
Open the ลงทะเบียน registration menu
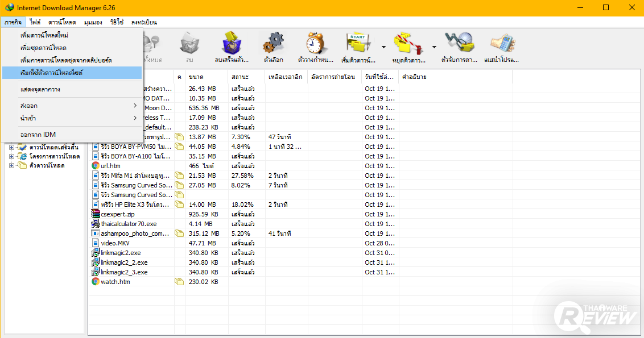tap(144, 22)
